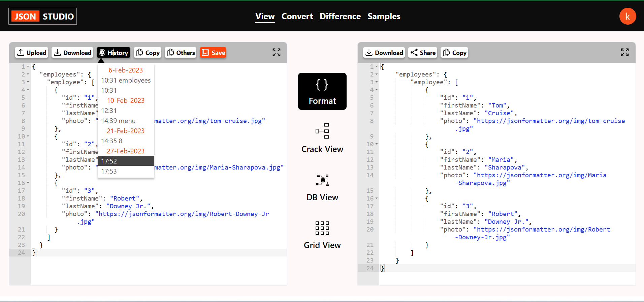Open history entry "14:35 8"

126,141
